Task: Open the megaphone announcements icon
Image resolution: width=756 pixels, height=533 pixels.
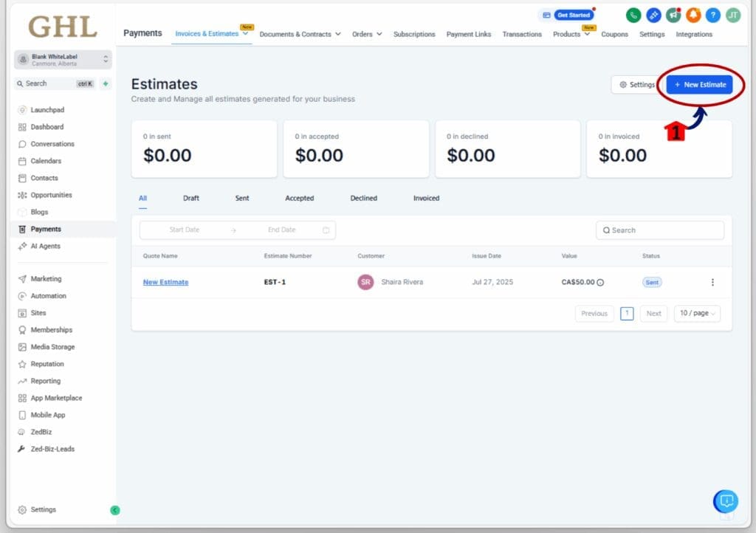Action: point(673,16)
